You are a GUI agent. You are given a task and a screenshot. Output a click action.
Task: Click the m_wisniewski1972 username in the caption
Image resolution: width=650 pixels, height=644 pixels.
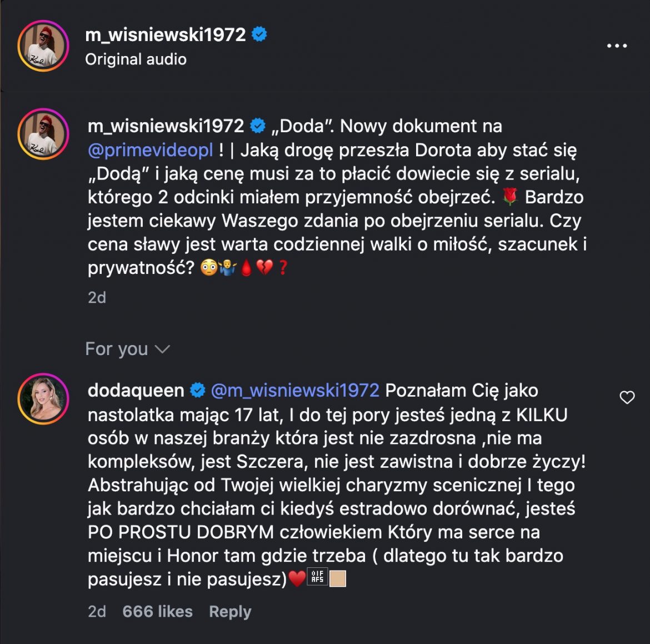coord(166,126)
